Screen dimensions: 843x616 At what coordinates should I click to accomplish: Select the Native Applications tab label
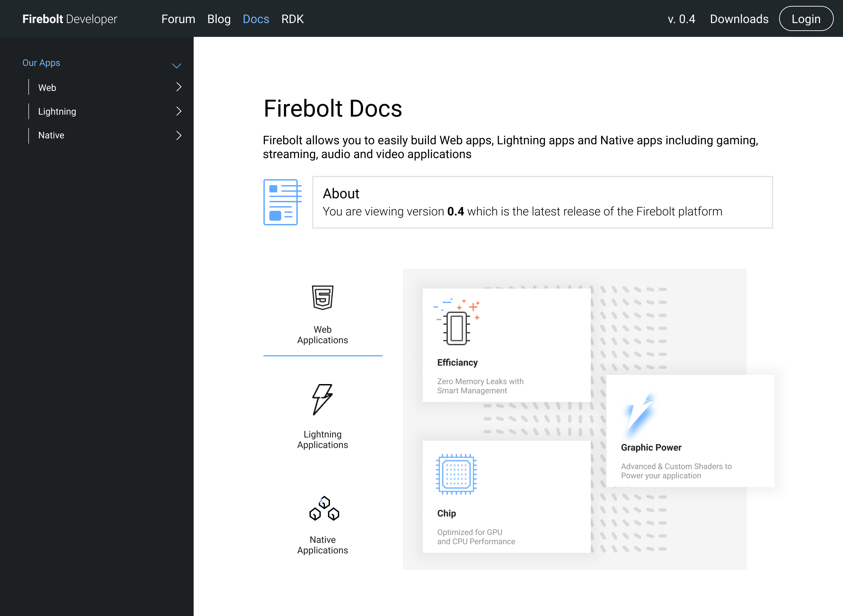pos(322,545)
